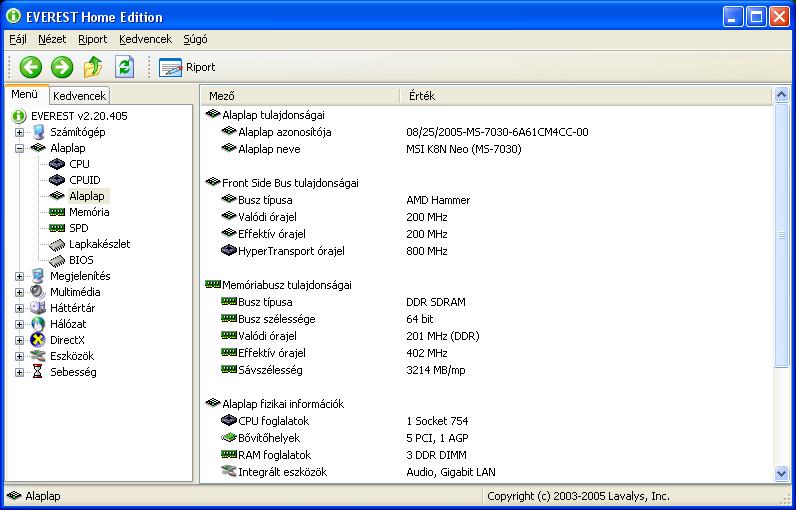Select the Sávszélesség row
Image resolution: width=796 pixels, height=510 pixels.
[487, 370]
